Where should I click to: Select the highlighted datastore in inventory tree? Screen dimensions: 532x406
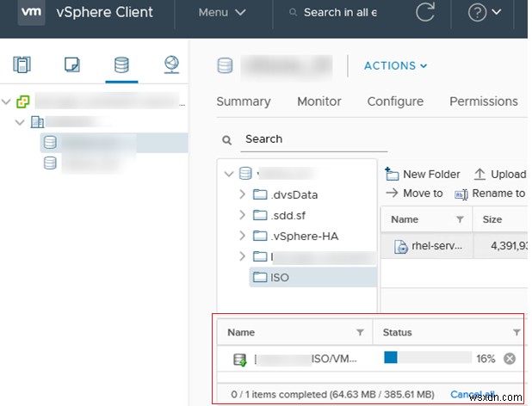(x=114, y=143)
